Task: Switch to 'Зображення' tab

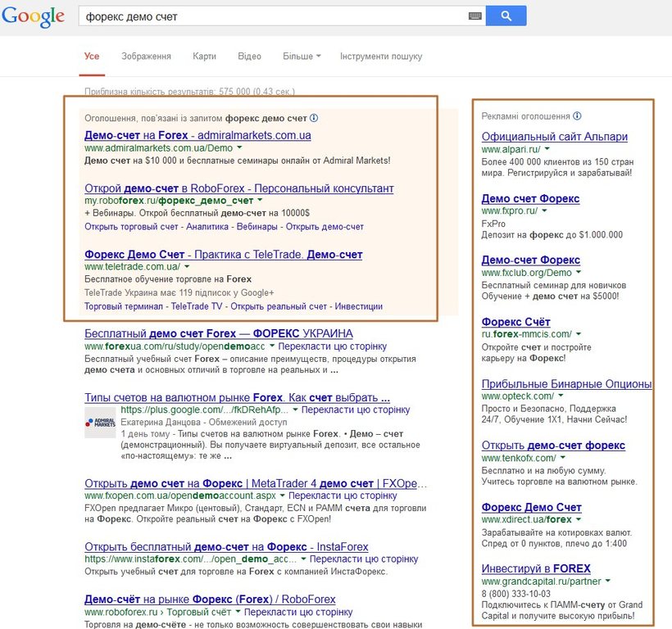Action: (x=146, y=56)
